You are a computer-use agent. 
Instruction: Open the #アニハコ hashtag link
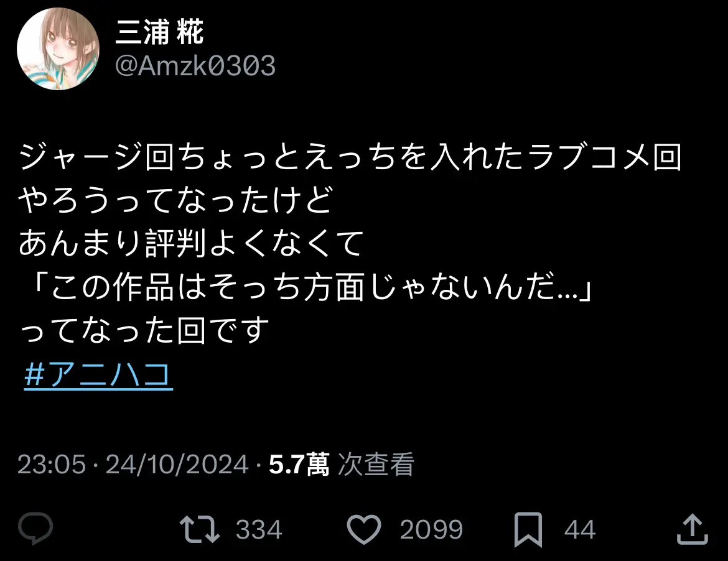point(98,375)
